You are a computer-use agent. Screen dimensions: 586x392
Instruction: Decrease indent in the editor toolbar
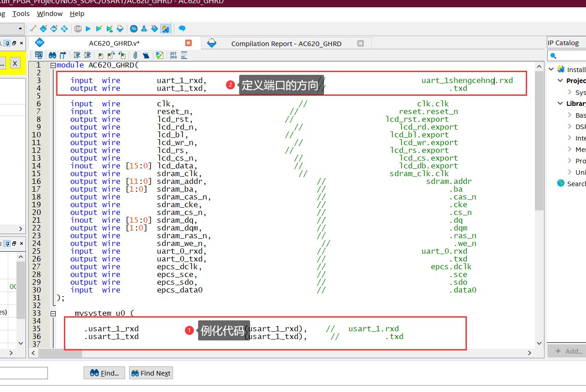[x=87, y=55]
